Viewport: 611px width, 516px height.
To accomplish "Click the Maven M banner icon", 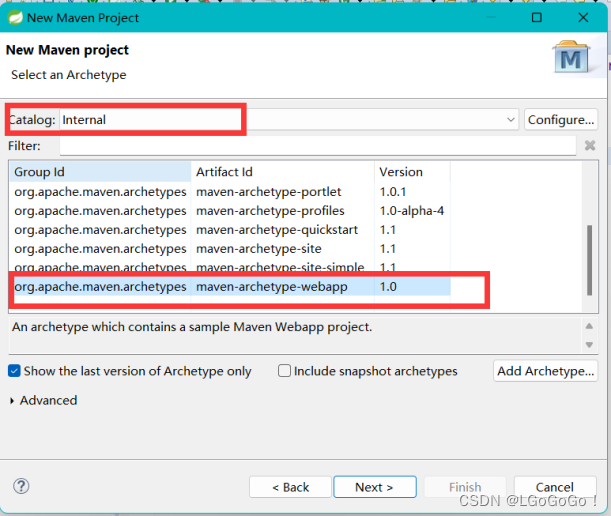I will [x=572, y=58].
